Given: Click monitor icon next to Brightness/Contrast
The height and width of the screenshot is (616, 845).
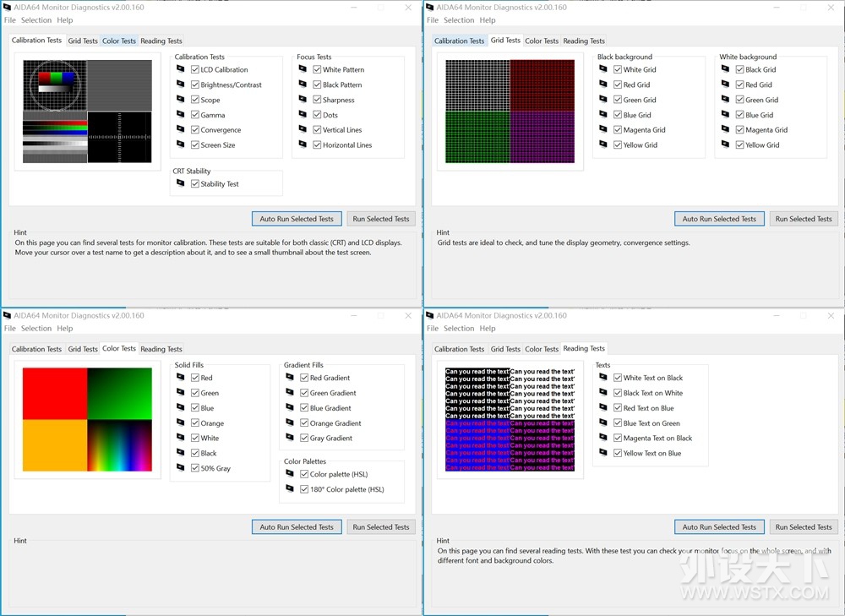Looking at the screenshot, I should click(181, 84).
